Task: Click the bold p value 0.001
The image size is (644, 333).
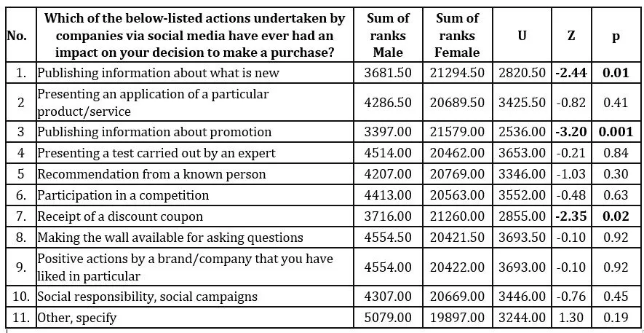Action: 615,132
